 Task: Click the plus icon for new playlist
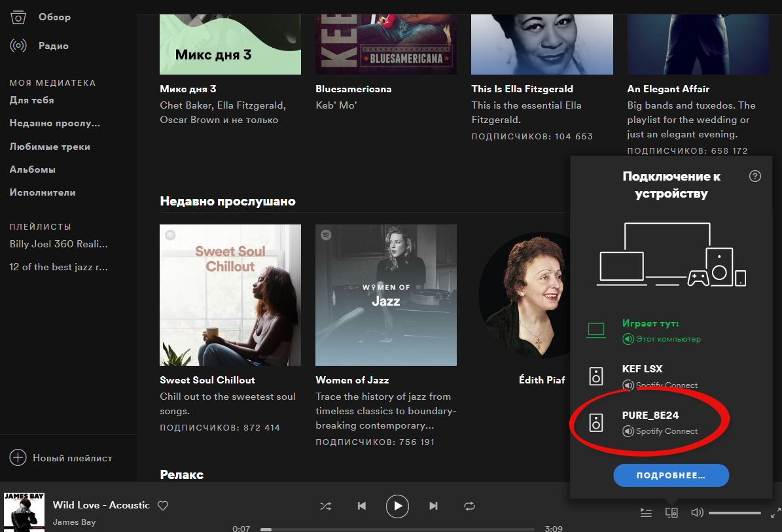point(18,457)
